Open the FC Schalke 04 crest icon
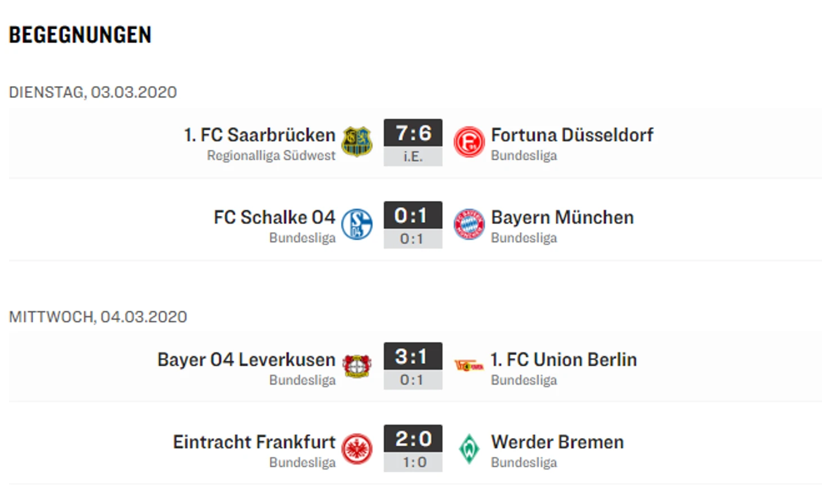Viewport: 822px width, 504px height. (357, 224)
